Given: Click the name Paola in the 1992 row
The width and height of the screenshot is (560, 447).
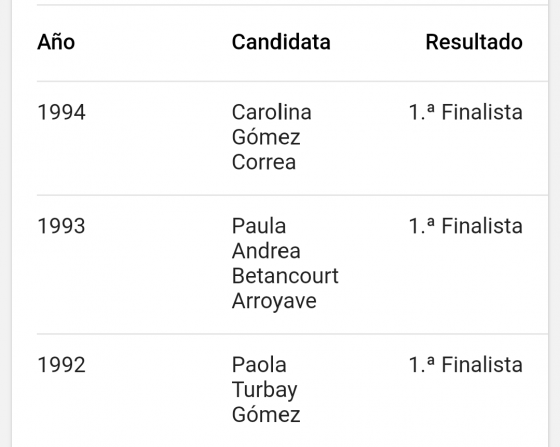Looking at the screenshot, I should [x=259, y=365].
